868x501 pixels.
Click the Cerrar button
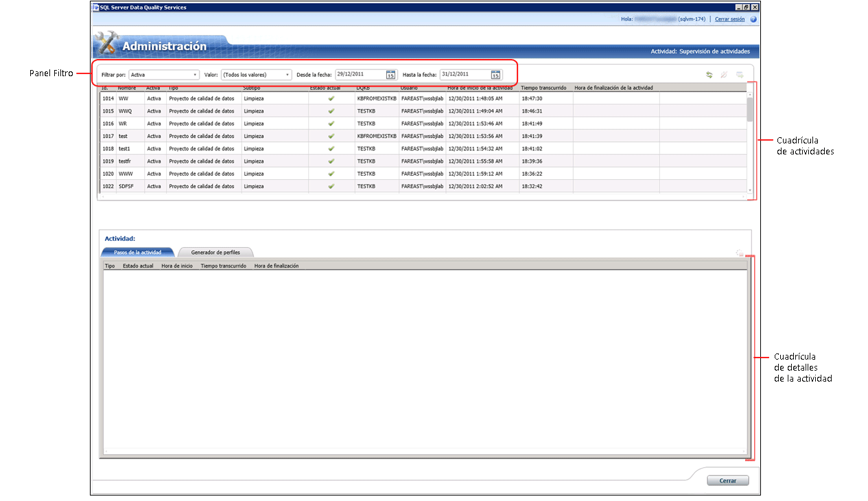[728, 480]
